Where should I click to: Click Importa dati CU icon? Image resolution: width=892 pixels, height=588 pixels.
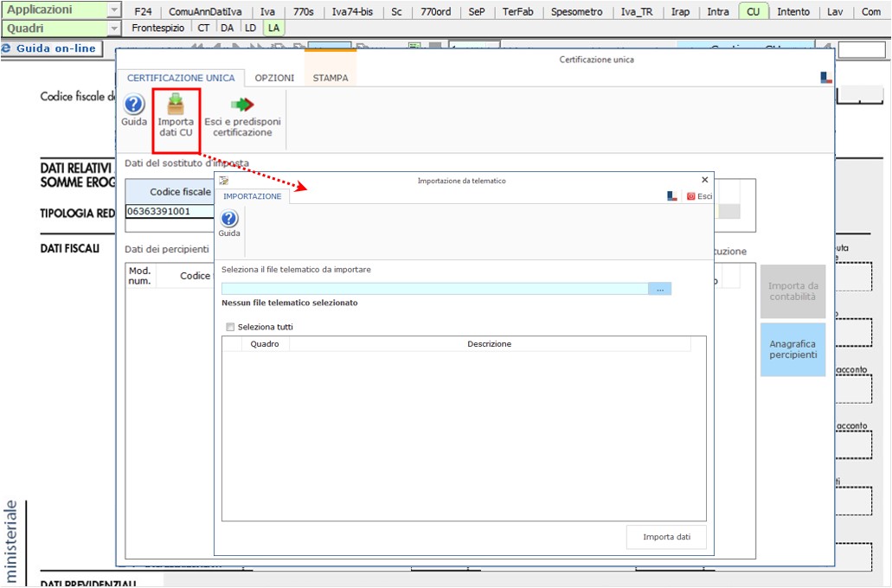[x=176, y=116]
